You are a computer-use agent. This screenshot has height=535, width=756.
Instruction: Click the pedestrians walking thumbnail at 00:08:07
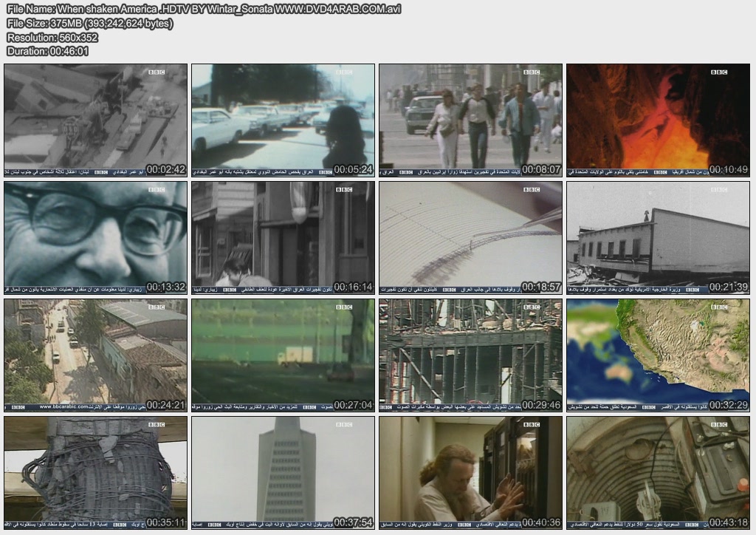(x=470, y=120)
